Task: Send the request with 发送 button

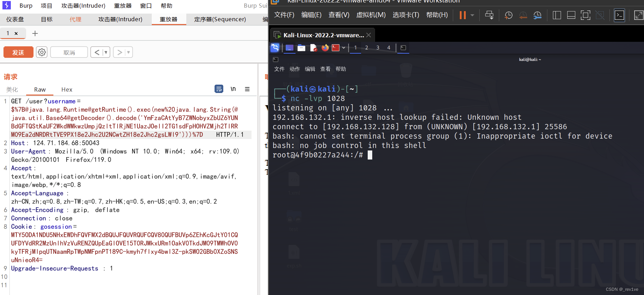Action: (x=18, y=52)
